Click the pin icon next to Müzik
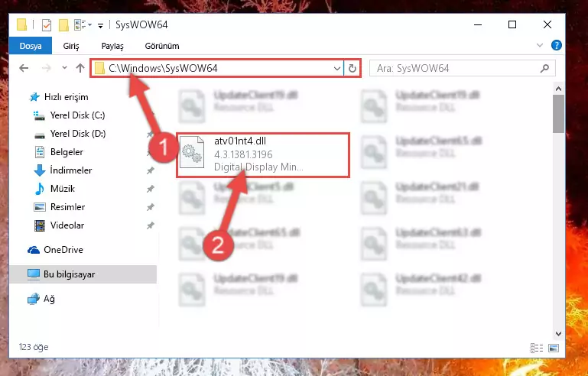 (151, 189)
